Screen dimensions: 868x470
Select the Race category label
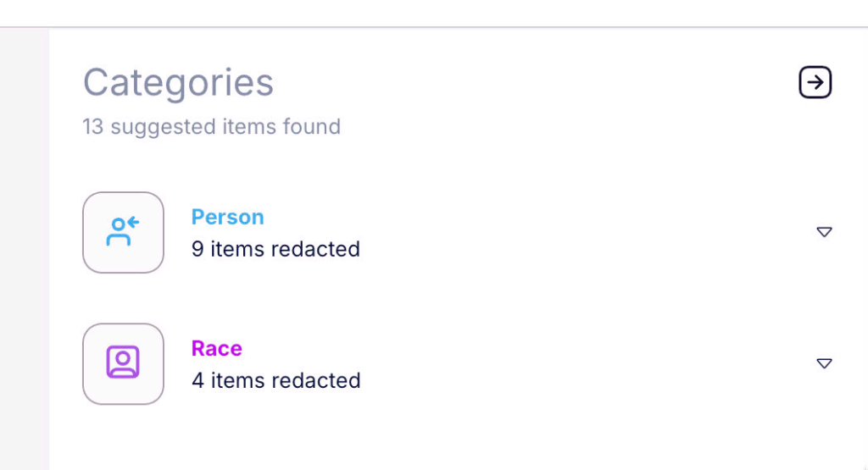[216, 348]
